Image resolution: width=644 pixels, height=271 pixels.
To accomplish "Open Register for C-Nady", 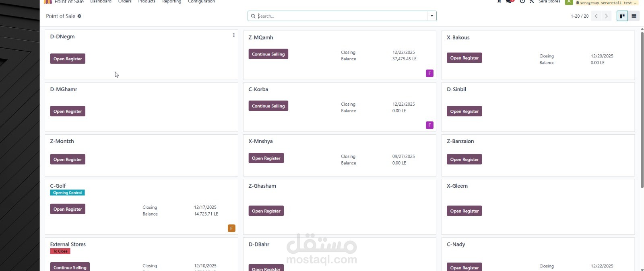I will [464, 267].
